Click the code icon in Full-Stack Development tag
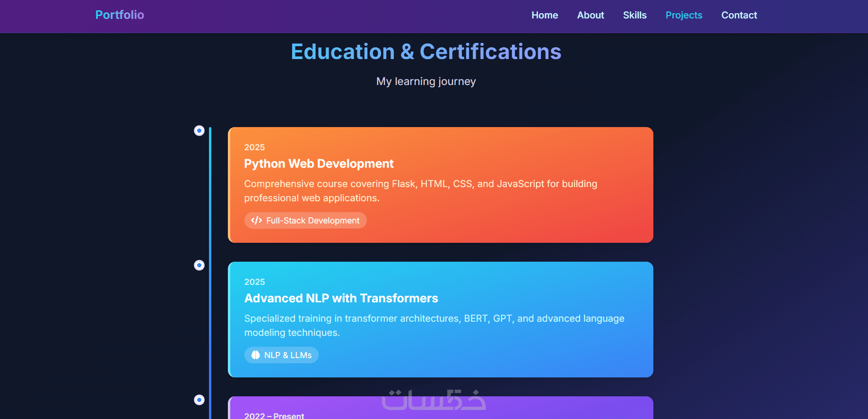The image size is (868, 419). click(256, 221)
